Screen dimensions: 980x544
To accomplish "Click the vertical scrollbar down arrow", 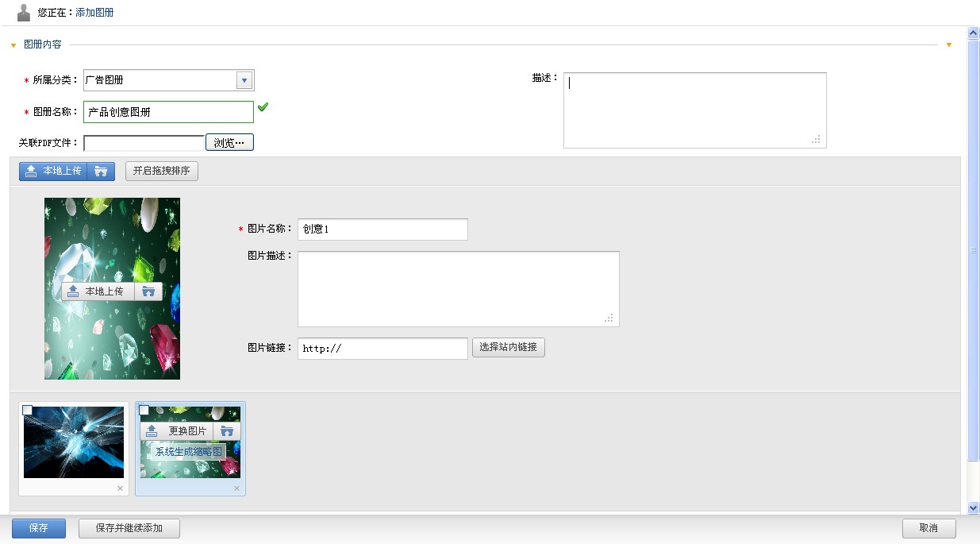I will coord(974,507).
